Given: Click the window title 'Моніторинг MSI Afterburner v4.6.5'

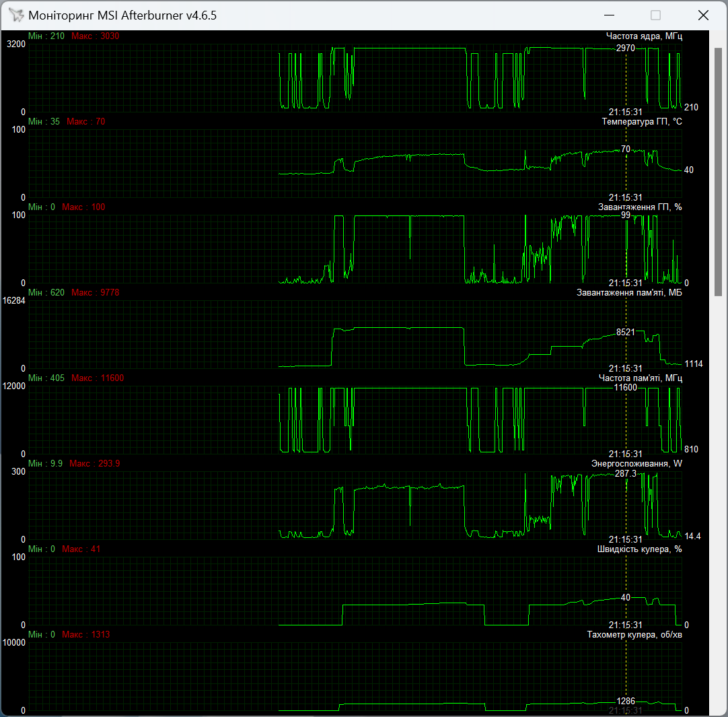Looking at the screenshot, I should [122, 15].
